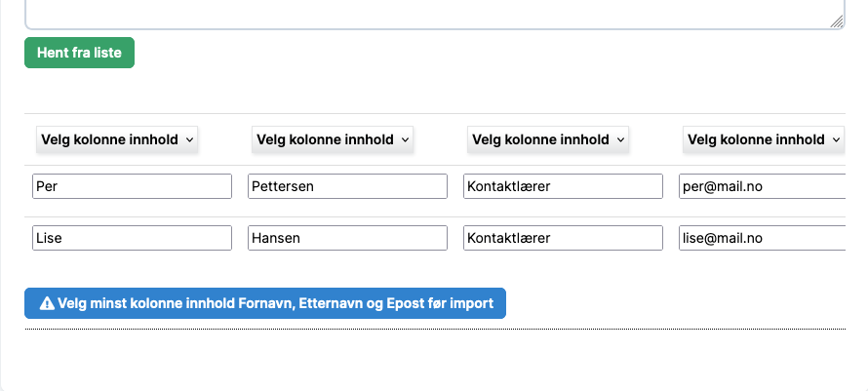Edit the per@mail.no email field
Image resolution: width=868 pixels, height=391 pixels.
tap(761, 186)
